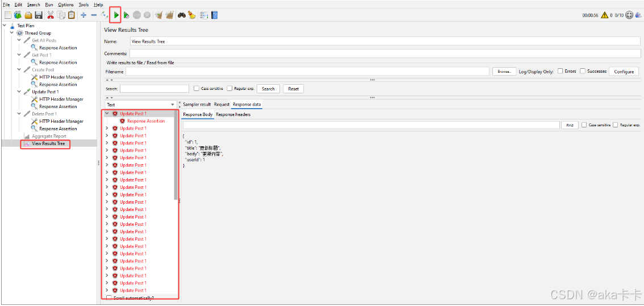Collapse the Thread Group node

coord(12,33)
